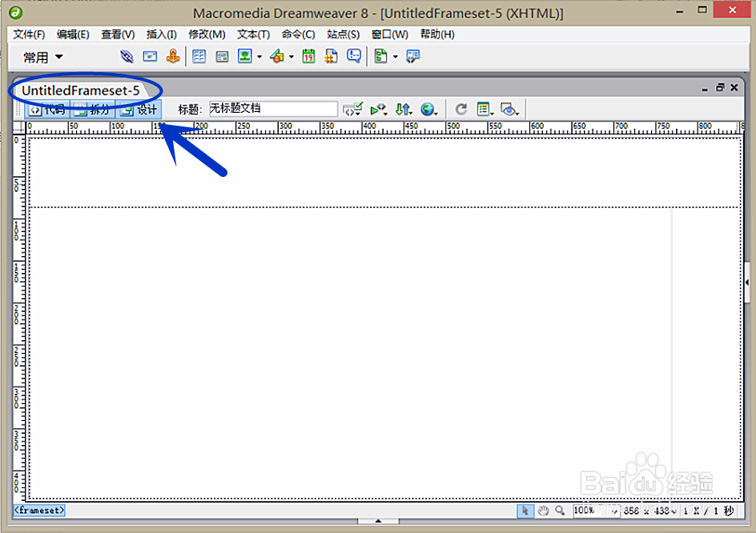756x533 pixels.
Task: Click the Refresh Design View icon
Action: coord(461,110)
